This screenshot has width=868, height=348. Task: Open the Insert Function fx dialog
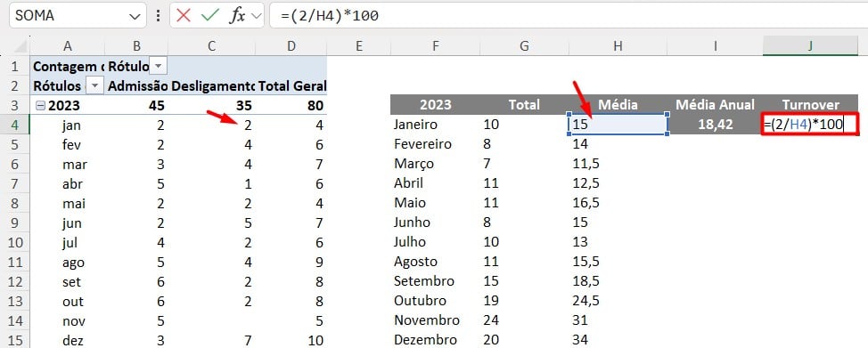[x=237, y=15]
